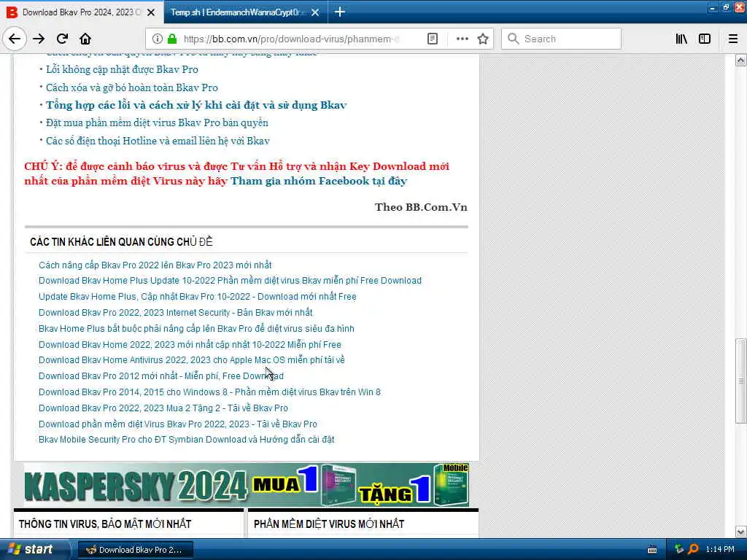
Task: Open 'Download Bkav Pro 2014, 2015 cho Windows 8'
Action: pyautogui.click(x=209, y=392)
